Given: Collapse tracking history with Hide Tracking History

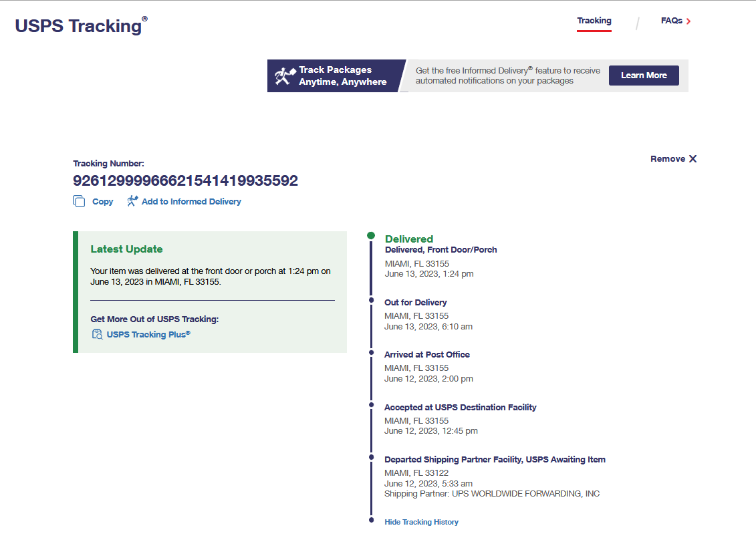Looking at the screenshot, I should pyautogui.click(x=421, y=522).
